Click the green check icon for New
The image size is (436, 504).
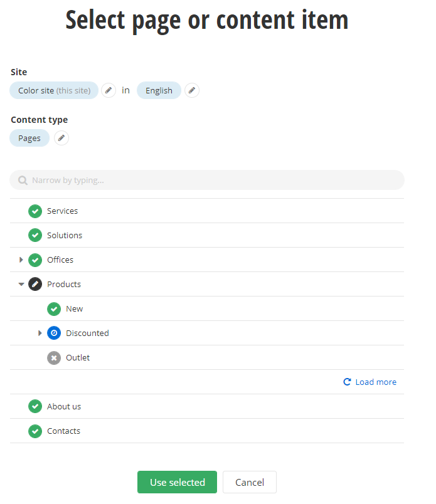[x=54, y=309]
